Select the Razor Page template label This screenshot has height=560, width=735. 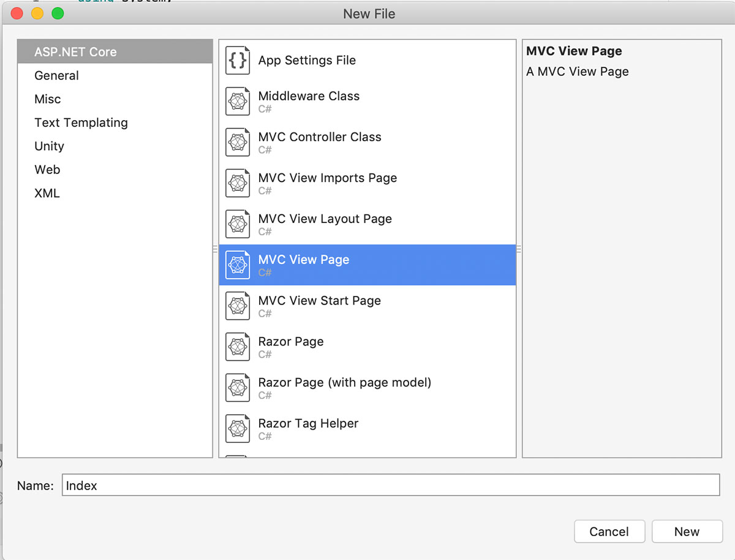[291, 342]
